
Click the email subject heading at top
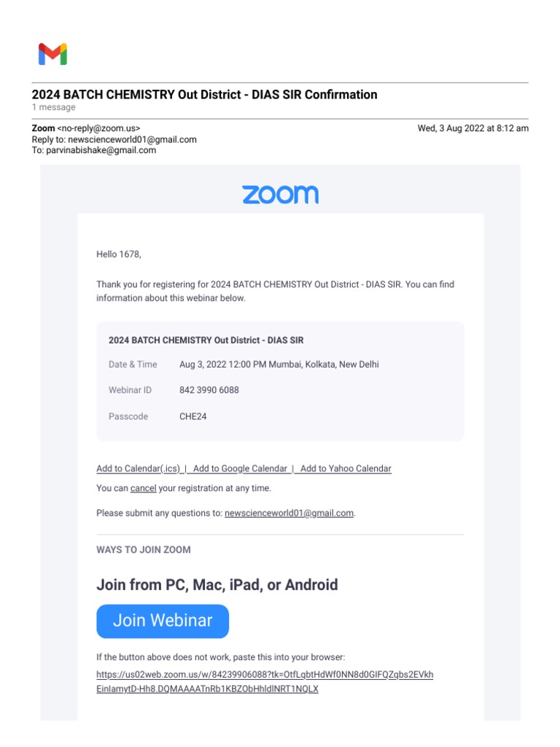(205, 95)
